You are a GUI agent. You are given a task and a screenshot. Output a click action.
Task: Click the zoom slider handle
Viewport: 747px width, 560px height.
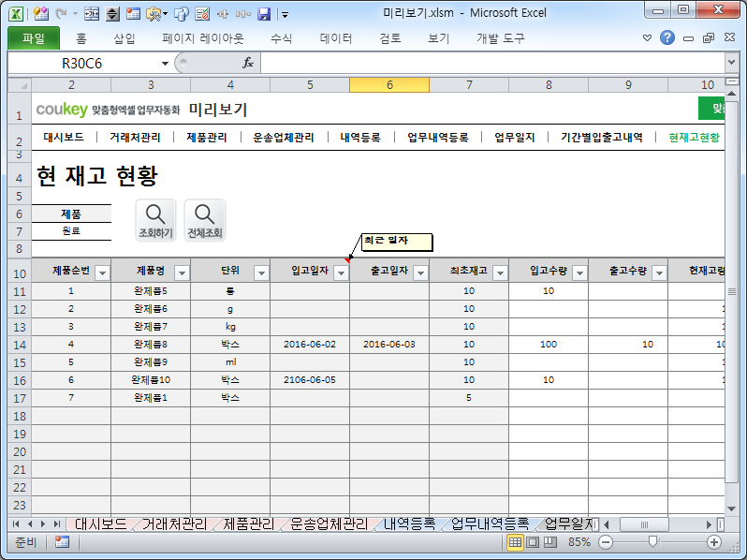click(653, 541)
